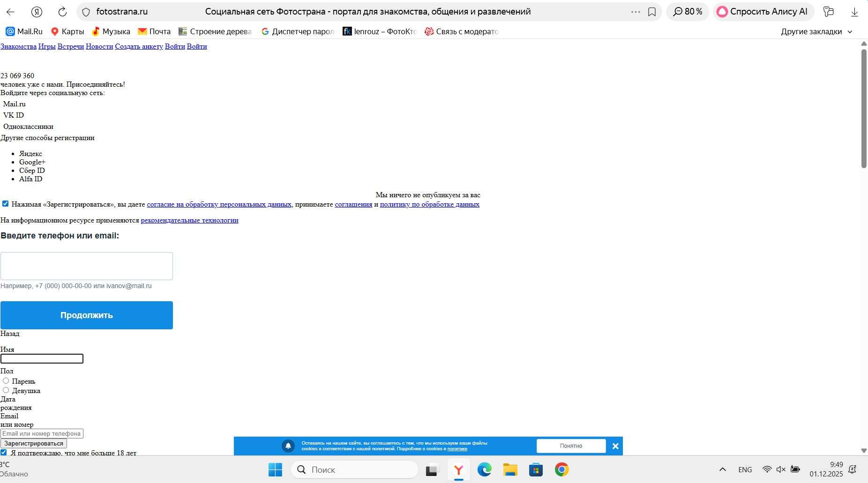Screen dimensions: 868x483
Task: Click the bookmark icon in address bar
Action: (x=651, y=12)
